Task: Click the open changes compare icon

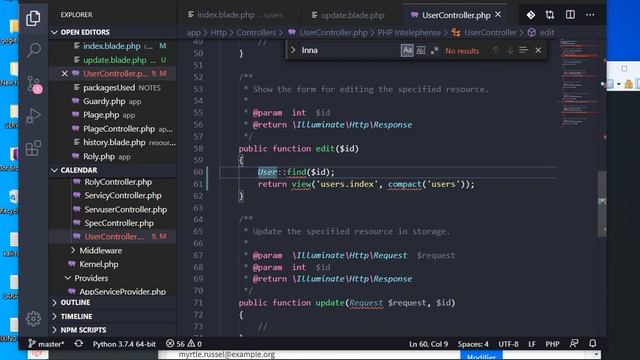Action: [550, 15]
